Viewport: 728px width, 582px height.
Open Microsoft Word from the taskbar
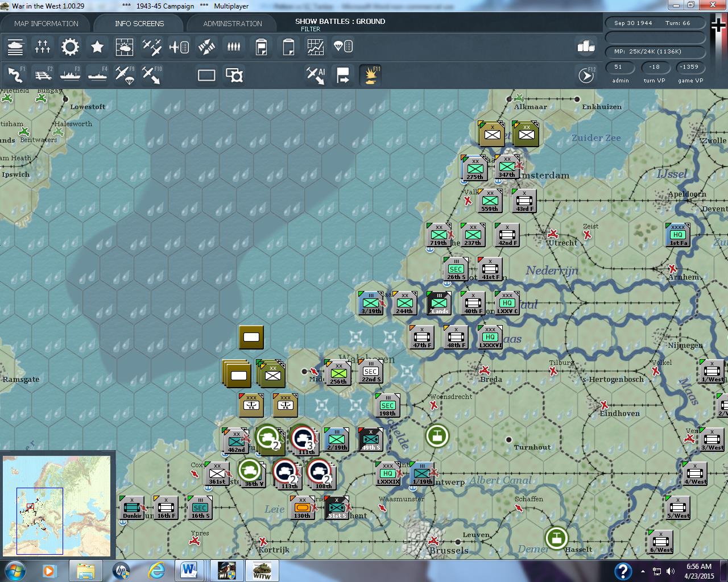coord(189,570)
